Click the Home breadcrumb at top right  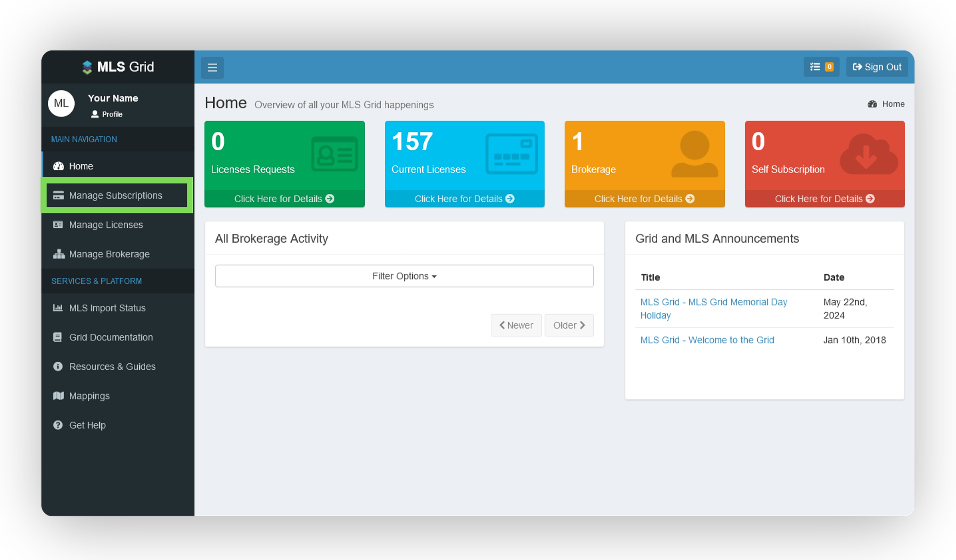[886, 104]
